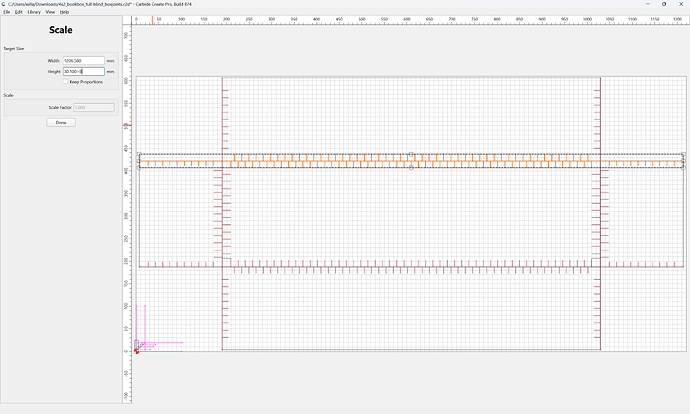Maximize the Carbide Create window

click(x=664, y=4)
